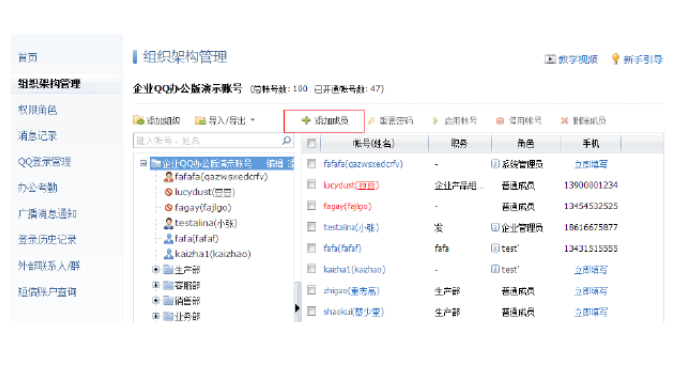Click role icon in the kaizha1 row
The width and height of the screenshot is (673, 366).
click(x=495, y=269)
